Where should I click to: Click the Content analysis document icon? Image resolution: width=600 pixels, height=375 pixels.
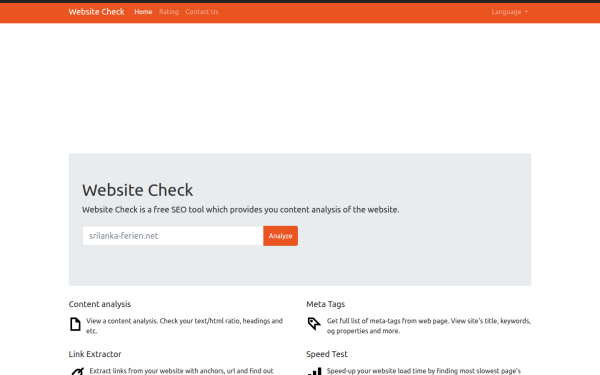pyautogui.click(x=75, y=324)
